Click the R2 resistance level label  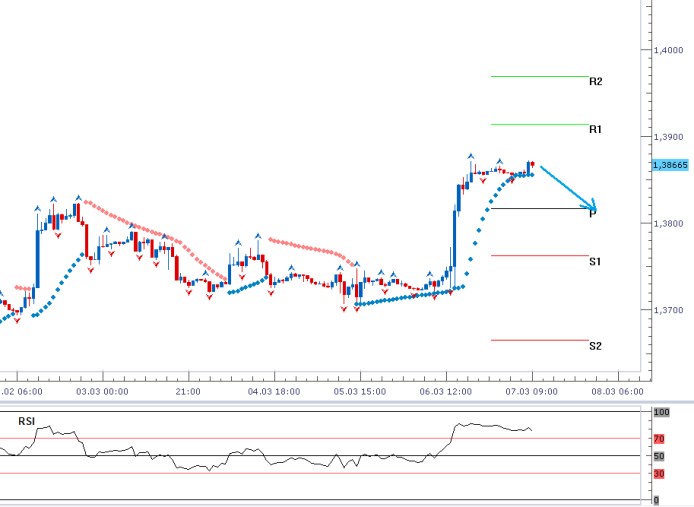[595, 81]
